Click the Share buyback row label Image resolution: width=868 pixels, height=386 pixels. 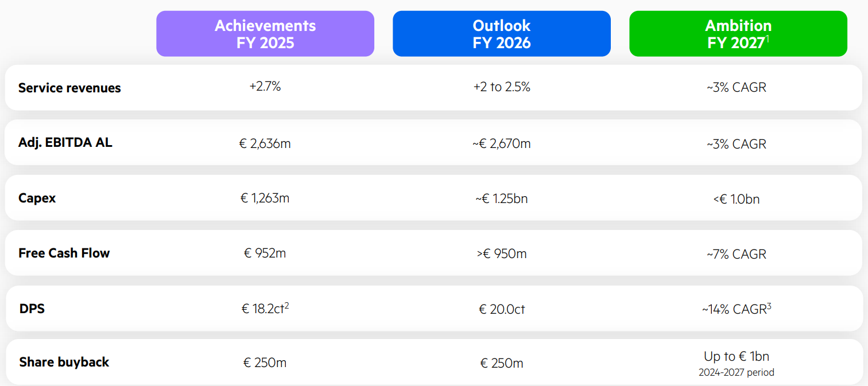pos(64,362)
